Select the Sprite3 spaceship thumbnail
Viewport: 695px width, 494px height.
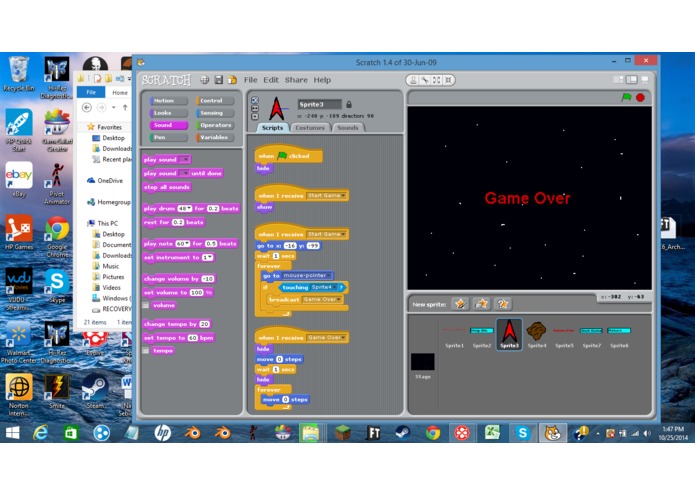pos(509,335)
